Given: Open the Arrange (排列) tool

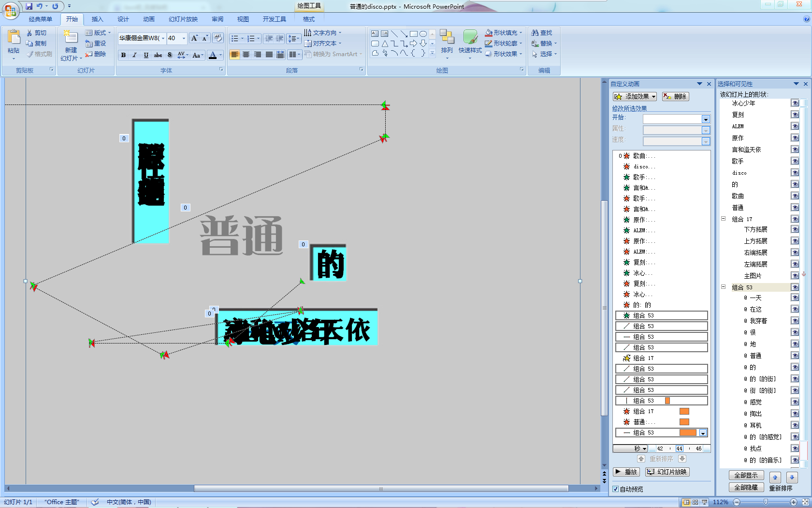Looking at the screenshot, I should [x=447, y=44].
